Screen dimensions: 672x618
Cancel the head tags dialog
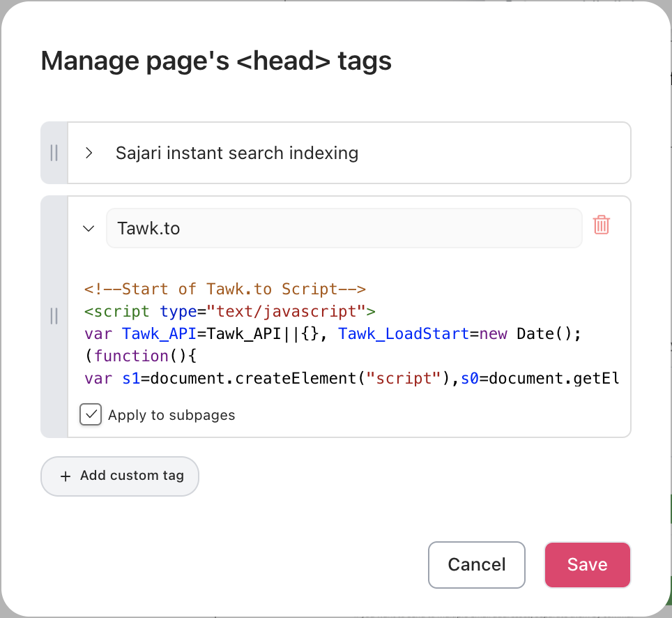[x=476, y=564]
